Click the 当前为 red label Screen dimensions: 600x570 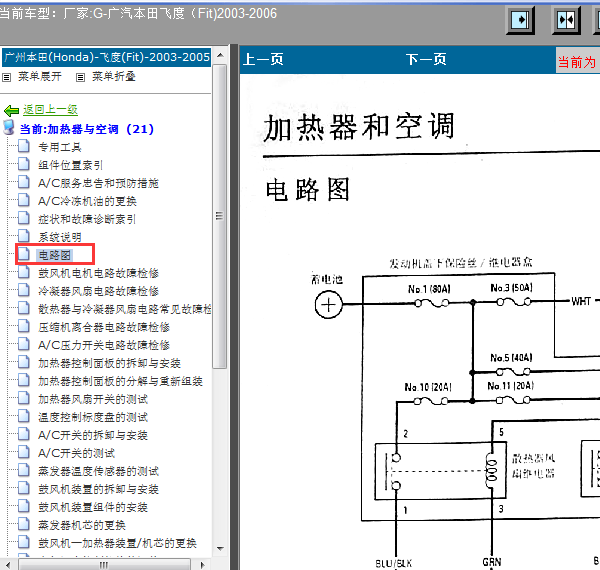(x=577, y=62)
